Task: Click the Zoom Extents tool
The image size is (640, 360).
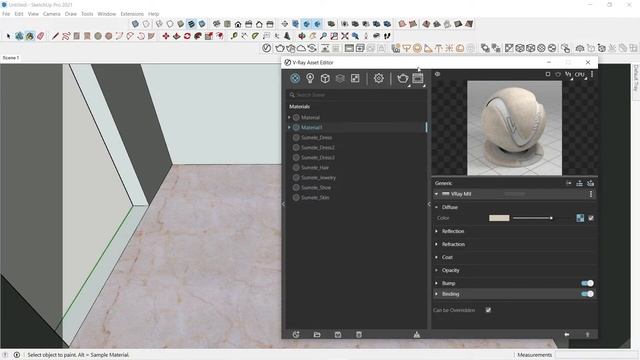Action: coord(345,36)
